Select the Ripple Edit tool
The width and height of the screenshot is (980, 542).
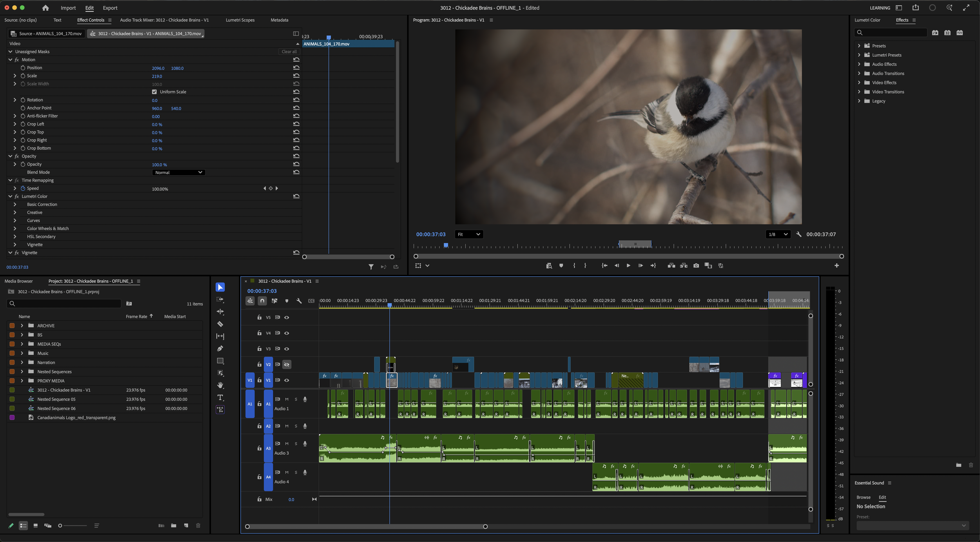point(220,312)
